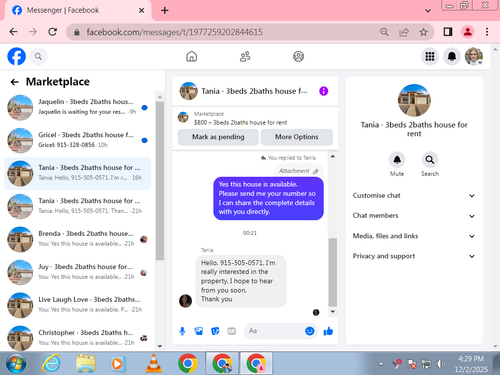
Task: Click the voice clip microphone icon
Action: coord(182,331)
